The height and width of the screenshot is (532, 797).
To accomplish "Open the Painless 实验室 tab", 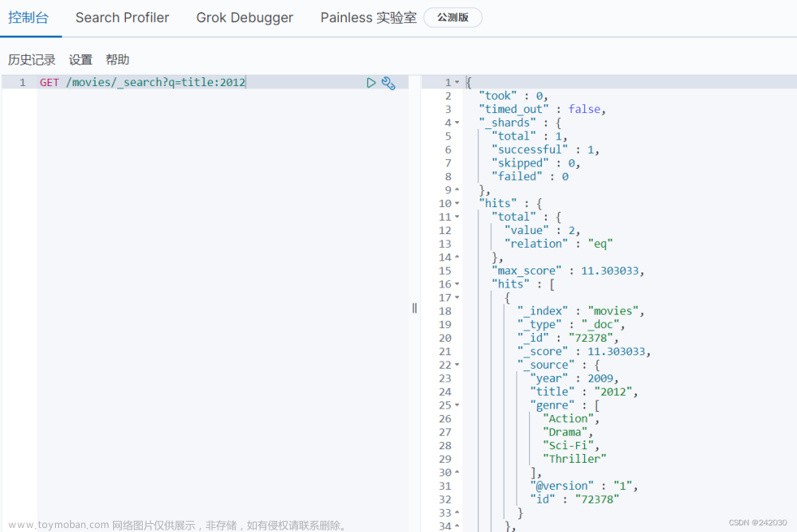I will click(368, 18).
